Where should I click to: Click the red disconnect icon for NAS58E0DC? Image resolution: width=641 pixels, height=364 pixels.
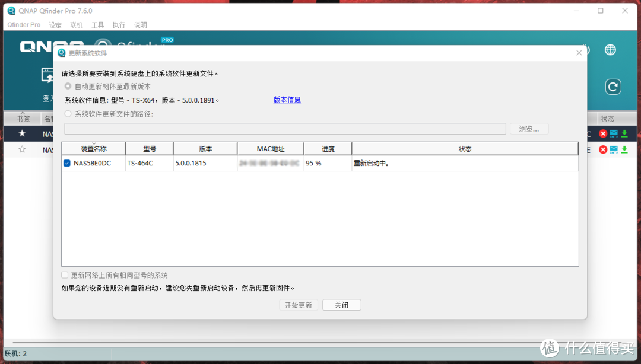tap(604, 133)
